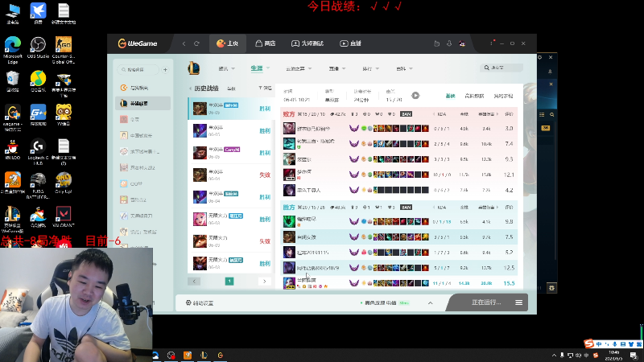This screenshot has height=362, width=644.
Task: Open the 商店 store tab
Action: pyautogui.click(x=266, y=43)
